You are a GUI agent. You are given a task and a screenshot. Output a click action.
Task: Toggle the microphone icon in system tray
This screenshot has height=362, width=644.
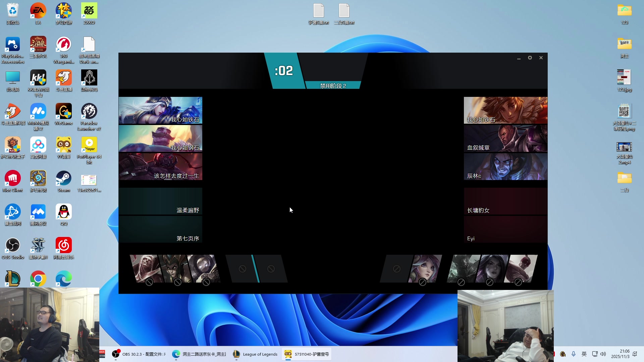(x=574, y=354)
